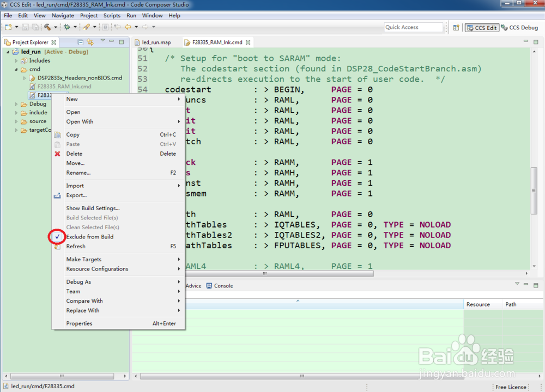
Task: Expand the include folder node
Action: point(16,113)
